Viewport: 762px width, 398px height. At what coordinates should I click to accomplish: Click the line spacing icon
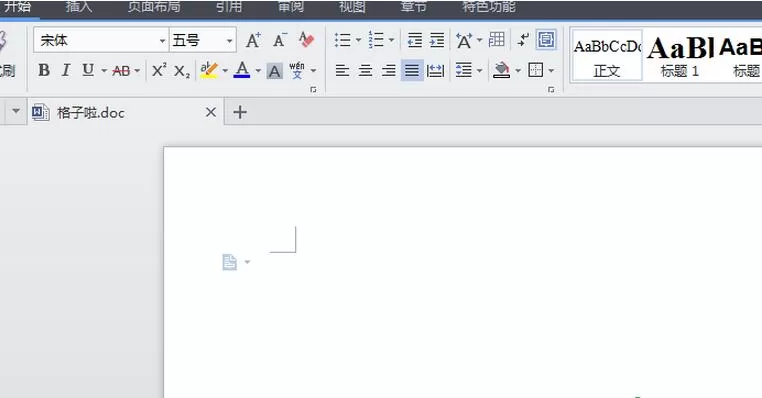[x=464, y=70]
